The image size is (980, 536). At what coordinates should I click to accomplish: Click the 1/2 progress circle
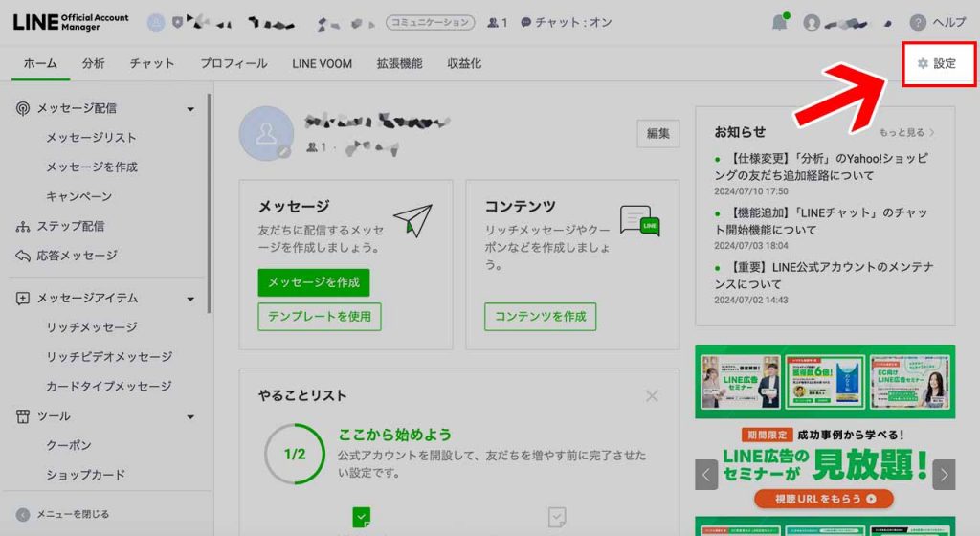pyautogui.click(x=295, y=454)
